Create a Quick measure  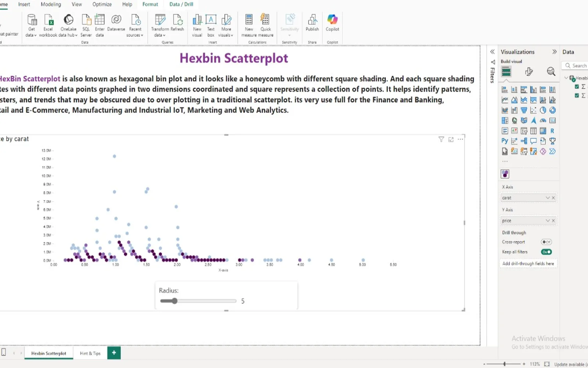(265, 25)
